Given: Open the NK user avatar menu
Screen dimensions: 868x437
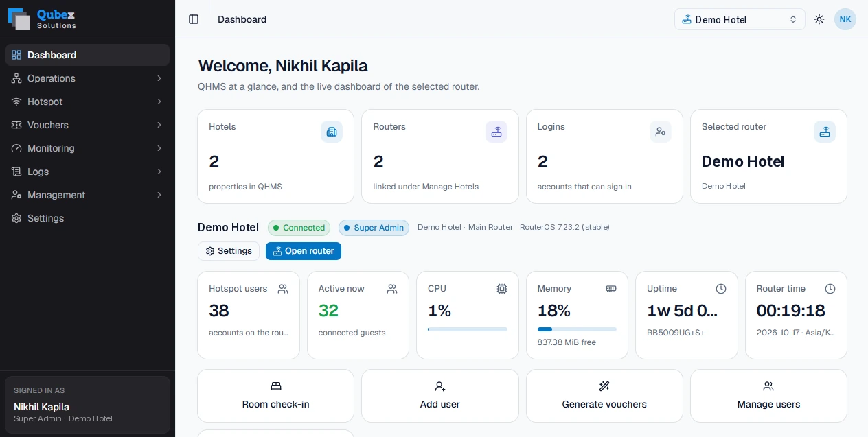Looking at the screenshot, I should pos(845,19).
